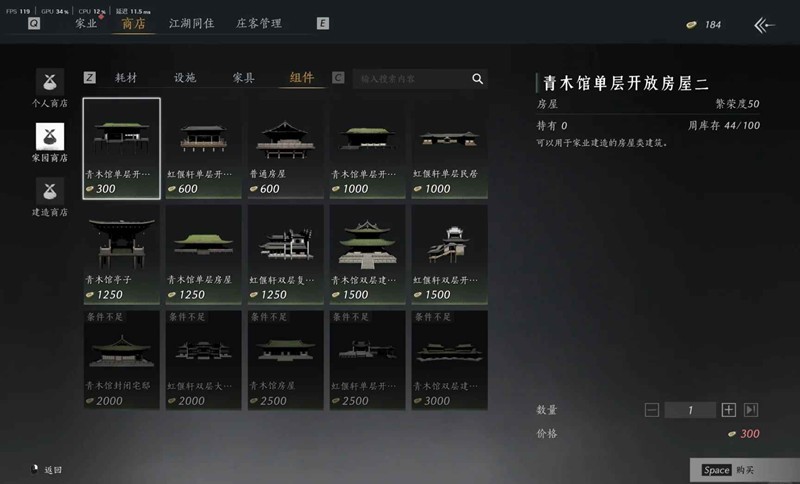Select the 耗材 category tab
Screen dimensions: 800x484
coord(126,78)
